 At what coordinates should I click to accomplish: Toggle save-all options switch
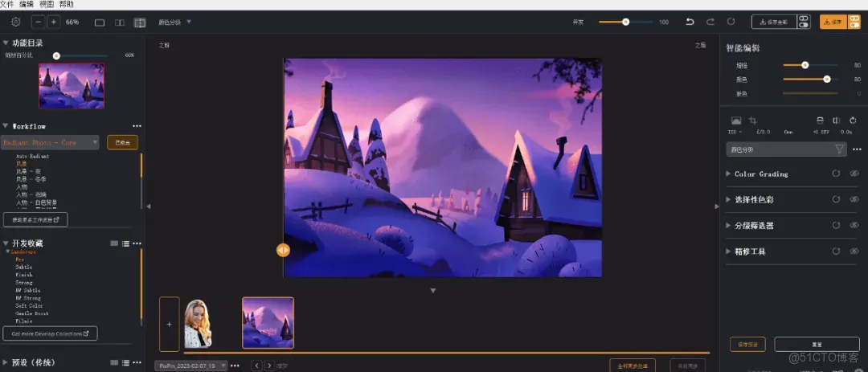tap(804, 22)
